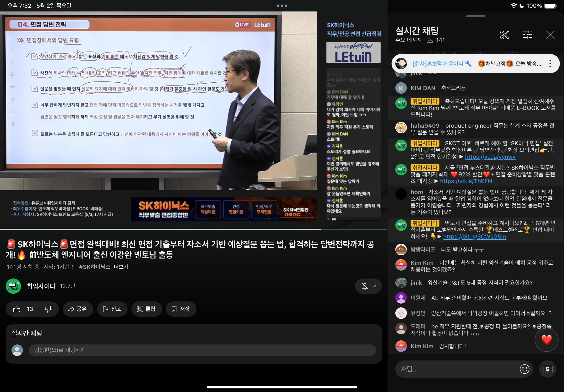Expand description with 더보기
The width and height of the screenshot is (564, 392).
tap(121, 267)
